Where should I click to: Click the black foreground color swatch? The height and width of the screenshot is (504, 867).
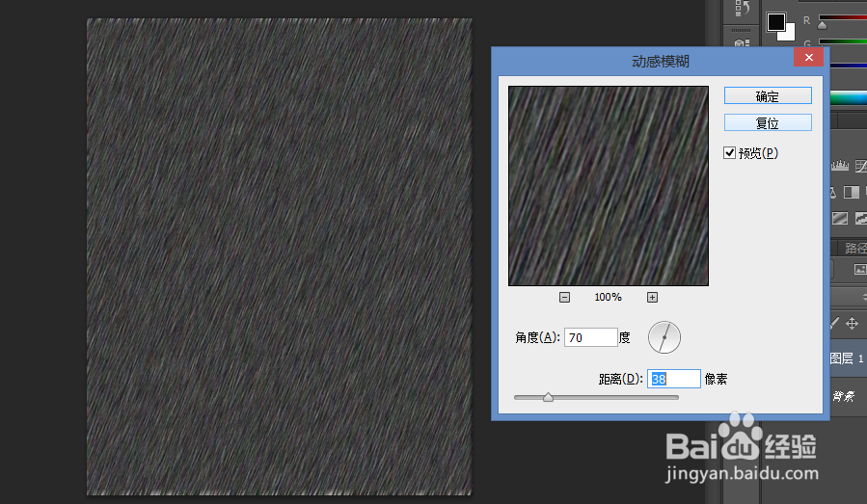[775, 22]
